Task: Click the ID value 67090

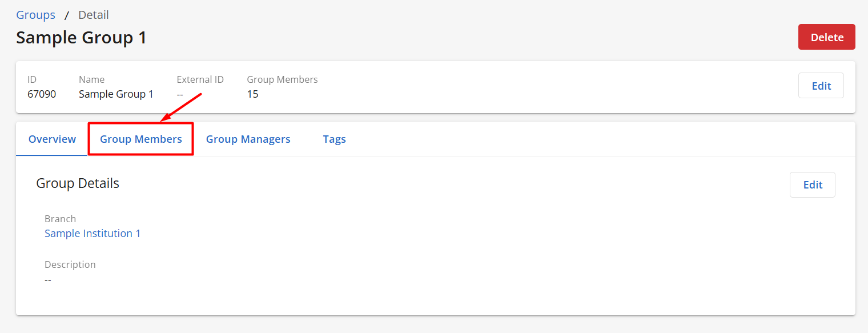Action: (42, 94)
